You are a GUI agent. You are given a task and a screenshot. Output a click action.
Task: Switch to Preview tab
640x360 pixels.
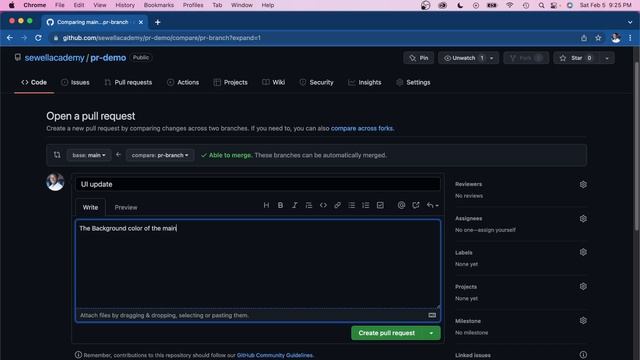click(126, 207)
